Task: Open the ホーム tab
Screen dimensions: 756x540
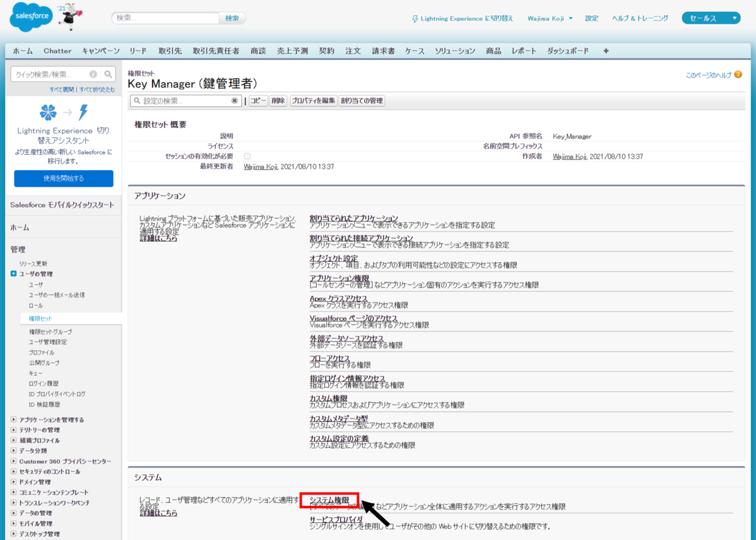Action: pos(23,51)
